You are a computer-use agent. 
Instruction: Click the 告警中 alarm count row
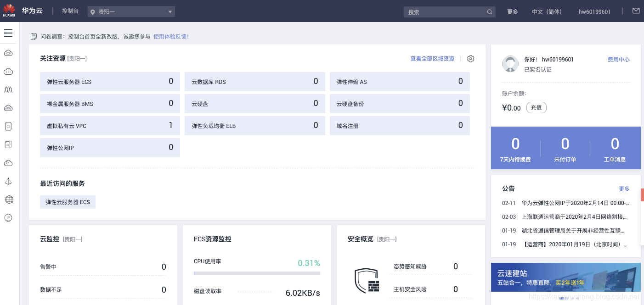(x=103, y=267)
